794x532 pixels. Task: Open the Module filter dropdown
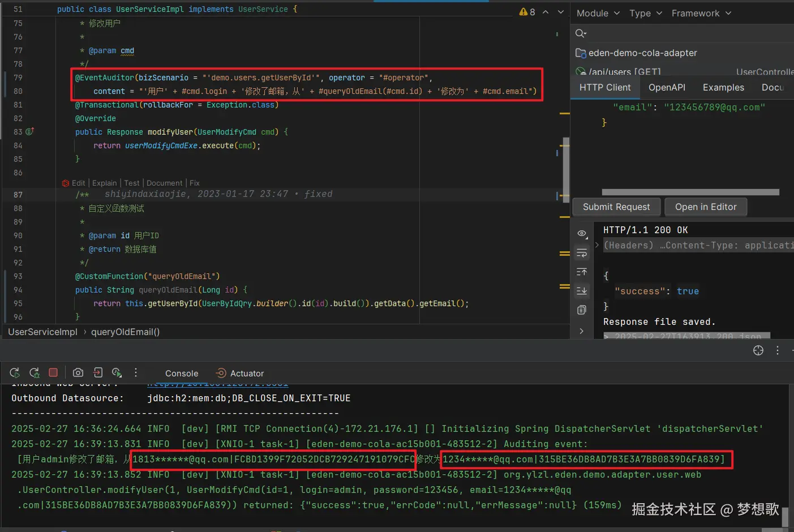click(x=598, y=13)
